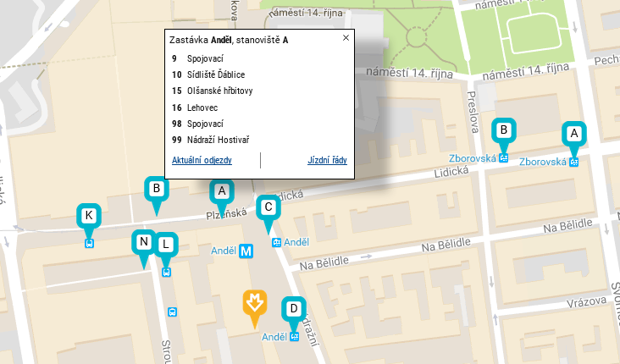Image resolution: width=620 pixels, height=364 pixels.
Task: Select the stop marker labeled C
Action: click(268, 207)
